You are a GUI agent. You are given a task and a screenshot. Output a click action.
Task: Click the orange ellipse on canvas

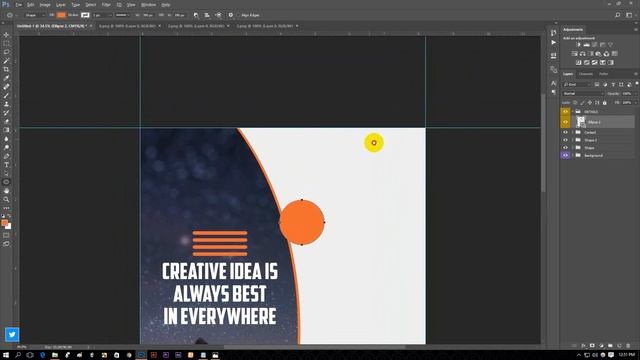302,222
